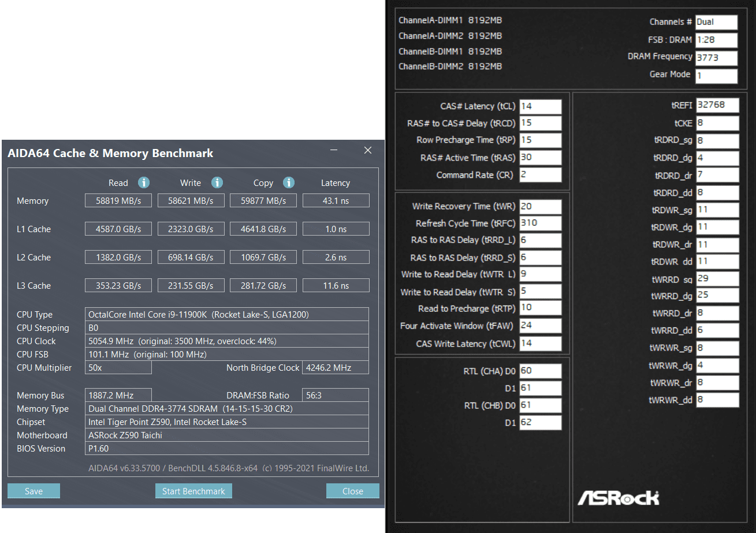Click the CPU Multiplier value 50x
Image resolution: width=756 pixels, height=533 pixels.
tap(118, 367)
